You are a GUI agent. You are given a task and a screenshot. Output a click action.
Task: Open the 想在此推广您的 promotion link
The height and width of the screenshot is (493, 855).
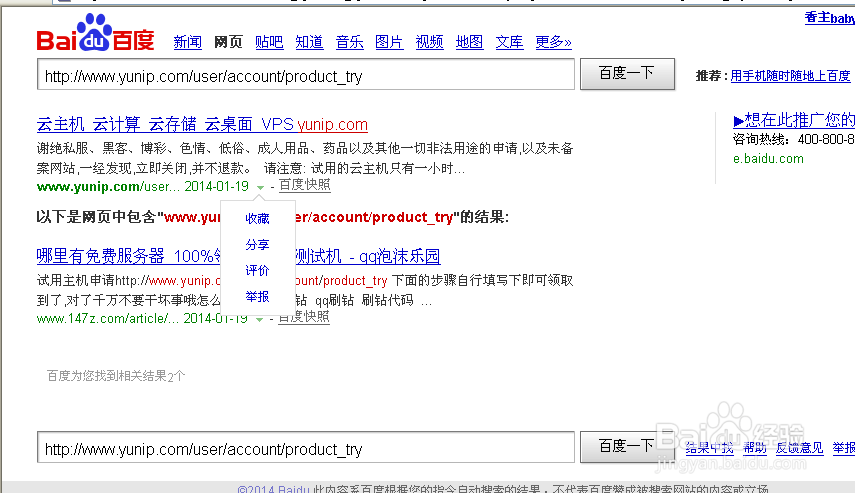[794, 119]
